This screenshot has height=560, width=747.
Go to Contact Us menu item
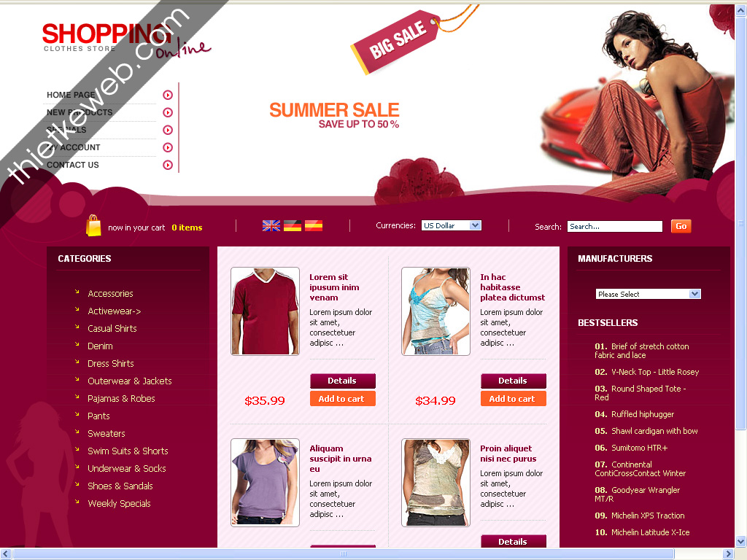[73, 165]
